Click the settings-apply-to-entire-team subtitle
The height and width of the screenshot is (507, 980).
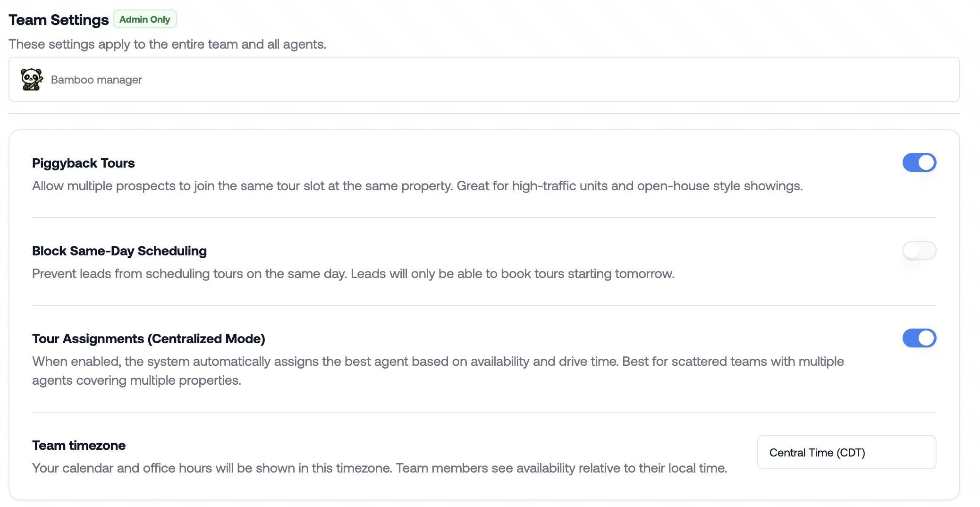coord(168,44)
